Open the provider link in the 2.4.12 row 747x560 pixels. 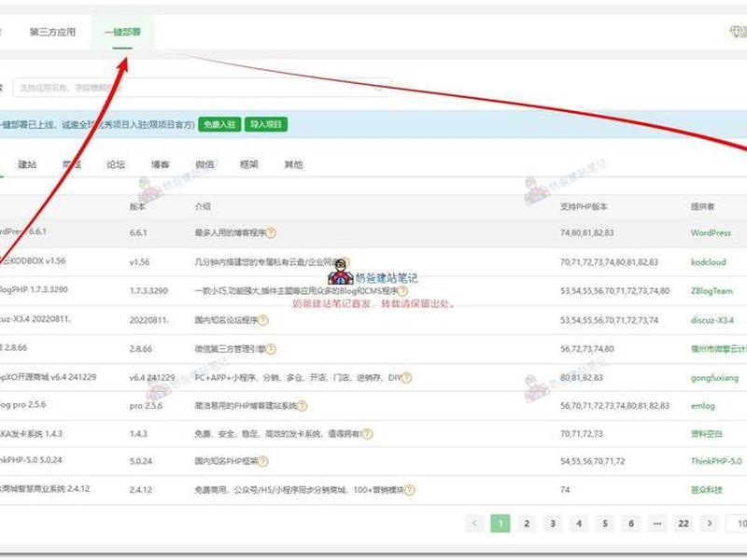707,489
